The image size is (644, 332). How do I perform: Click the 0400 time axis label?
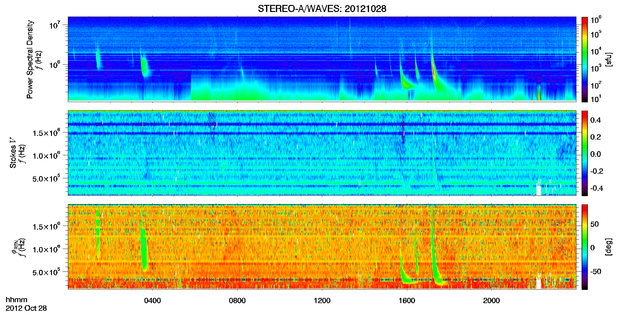[152, 301]
